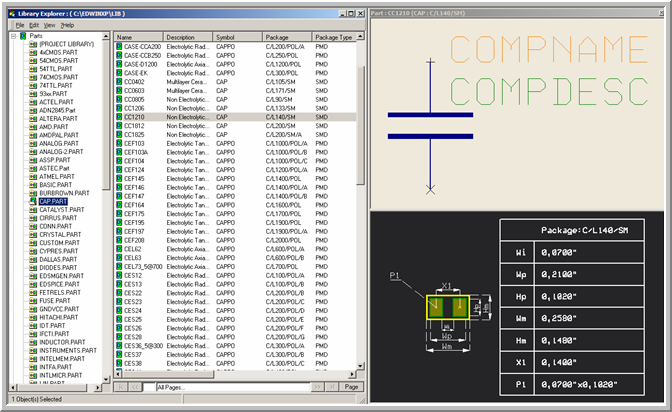Image resolution: width=672 pixels, height=412 pixels.
Task: Close the Part CC1210 preview panel
Action: tap(661, 13)
